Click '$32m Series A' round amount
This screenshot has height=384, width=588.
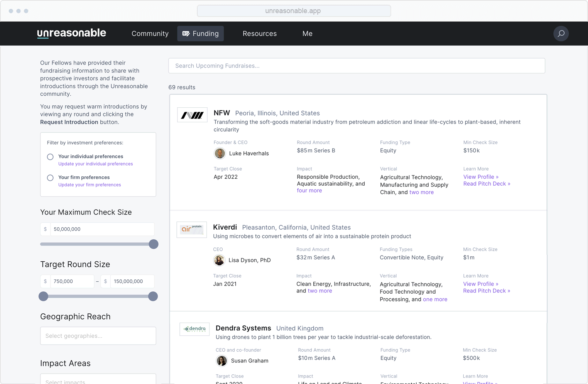pyautogui.click(x=316, y=257)
